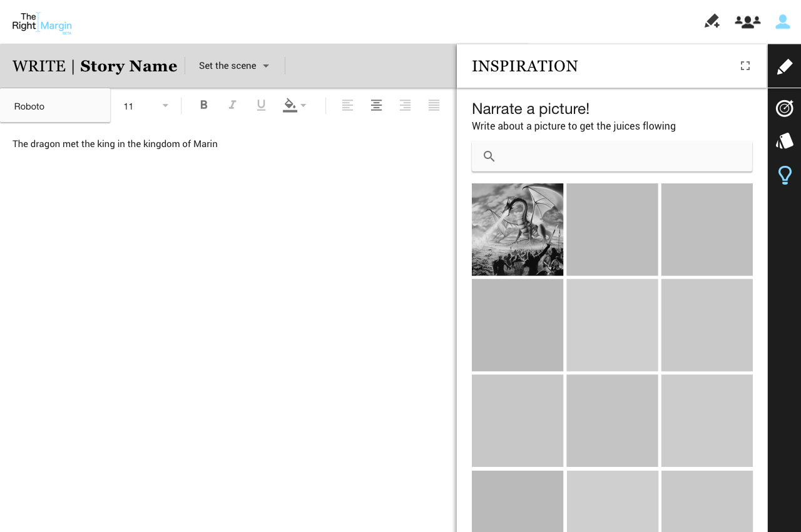Select the dragon battle picture thumbnail

click(518, 229)
